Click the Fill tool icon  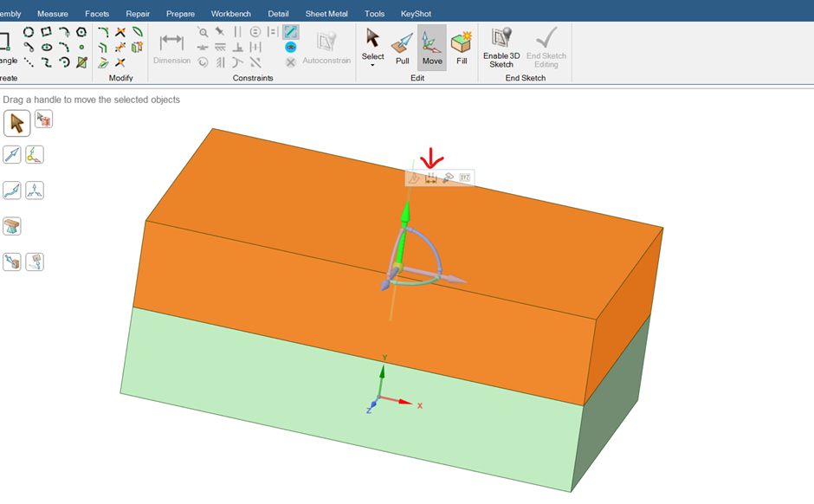pyautogui.click(x=462, y=48)
